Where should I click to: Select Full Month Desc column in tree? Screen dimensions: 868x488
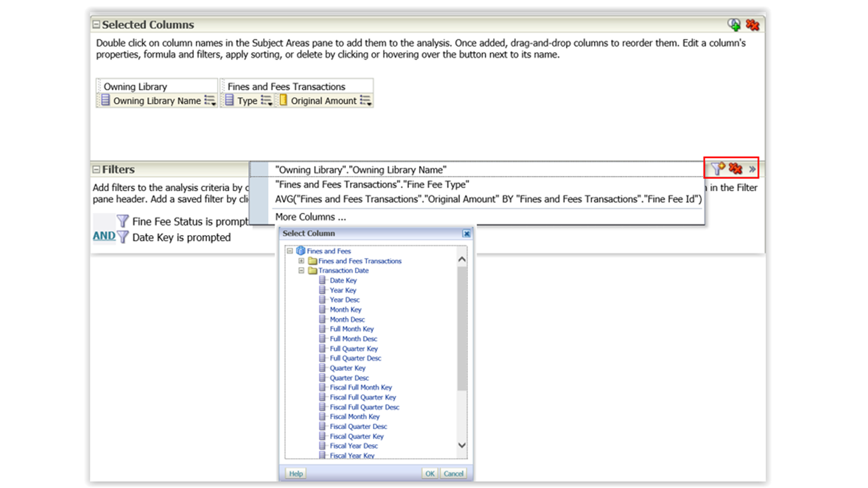click(x=353, y=339)
